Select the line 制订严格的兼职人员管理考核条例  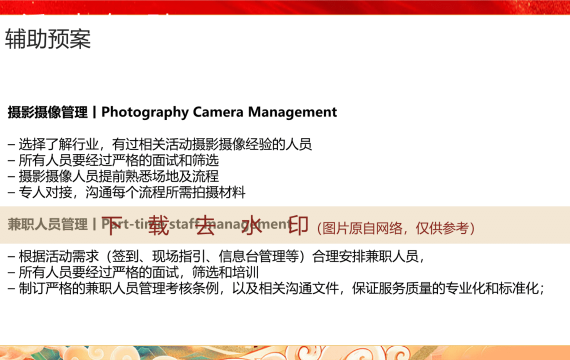pyautogui.click(x=276, y=288)
